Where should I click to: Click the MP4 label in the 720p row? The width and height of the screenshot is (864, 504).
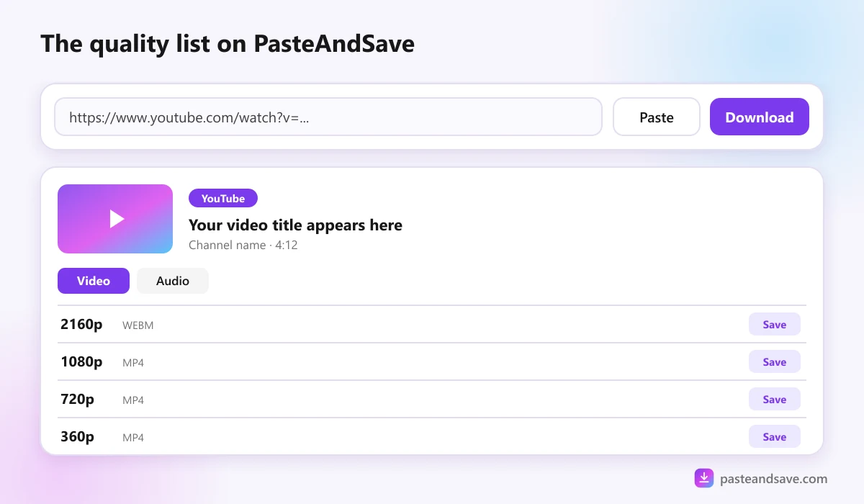133,400
